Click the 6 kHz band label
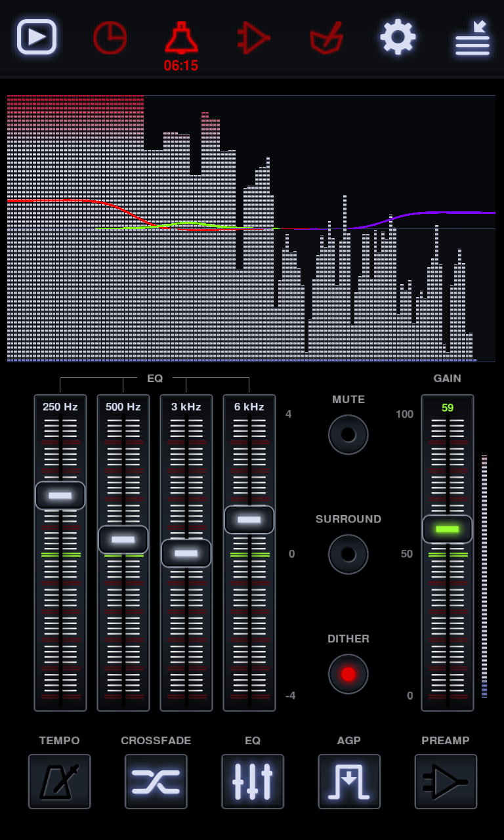Viewport: 504px width, 840px height. point(249,407)
